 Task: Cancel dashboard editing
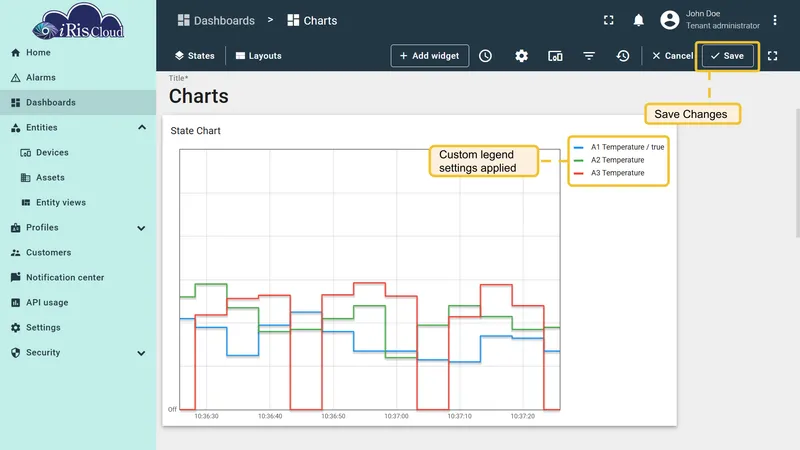[672, 56]
